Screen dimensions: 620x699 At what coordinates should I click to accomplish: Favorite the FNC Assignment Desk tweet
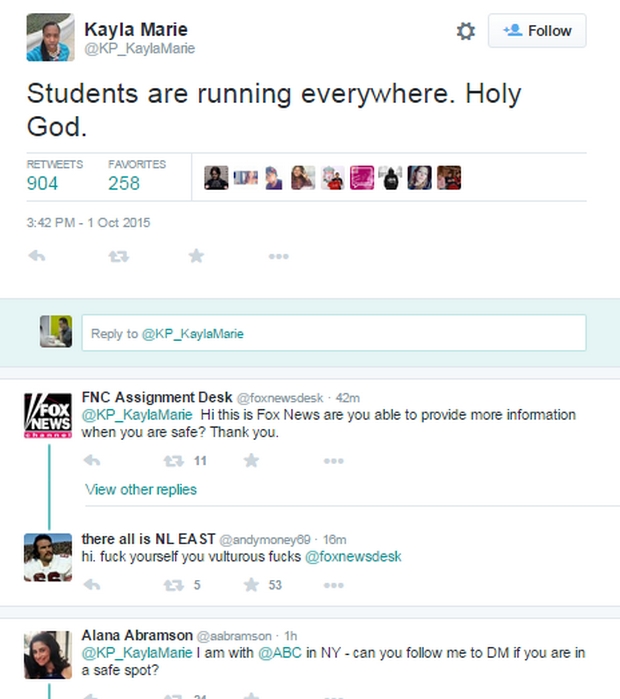click(251, 461)
